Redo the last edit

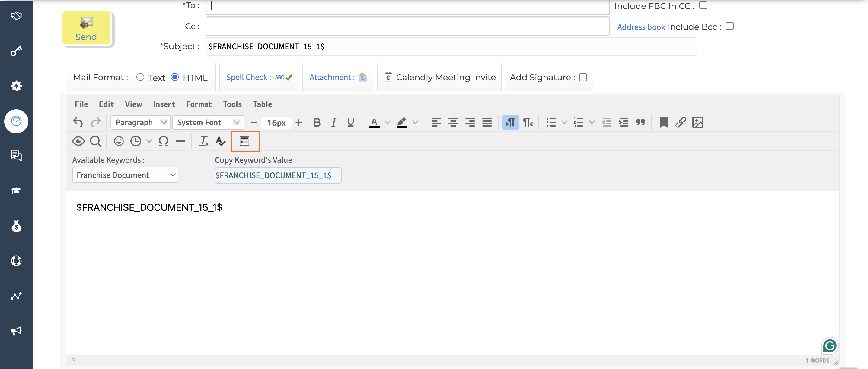click(x=96, y=122)
